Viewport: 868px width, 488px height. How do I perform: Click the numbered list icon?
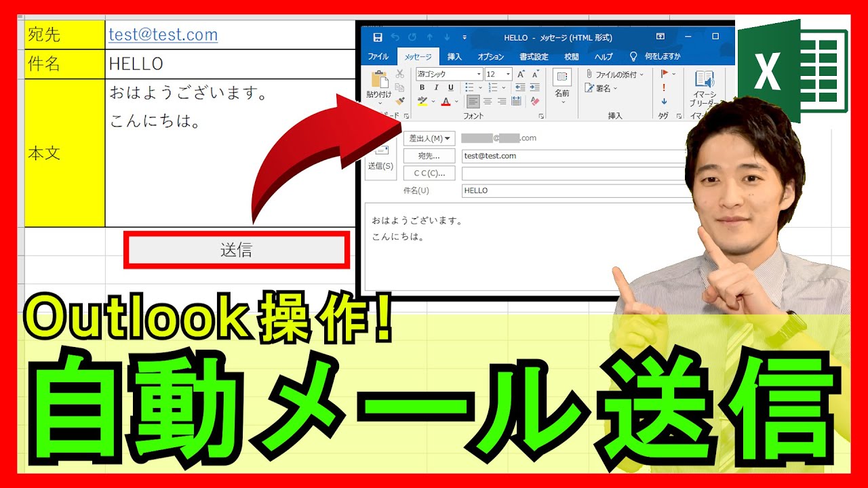click(493, 87)
